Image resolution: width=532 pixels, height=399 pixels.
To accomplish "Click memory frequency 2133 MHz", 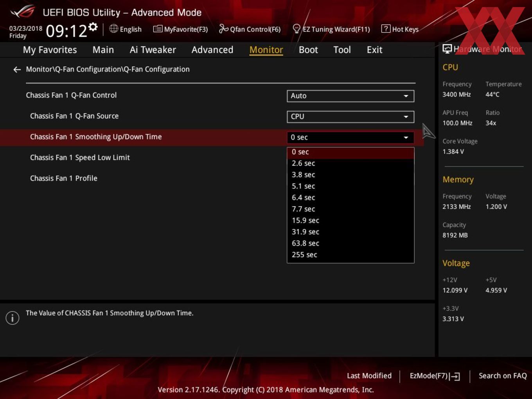I will [457, 207].
